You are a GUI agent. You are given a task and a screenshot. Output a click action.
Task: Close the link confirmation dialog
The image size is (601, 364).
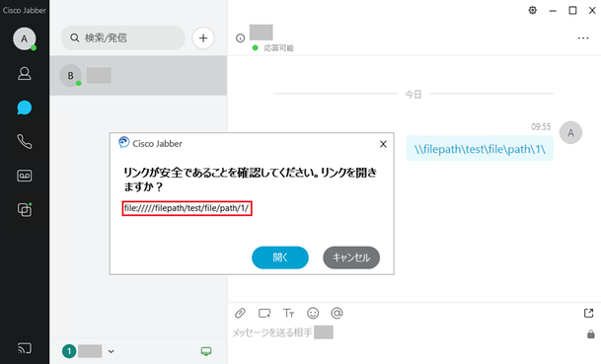coord(383,144)
